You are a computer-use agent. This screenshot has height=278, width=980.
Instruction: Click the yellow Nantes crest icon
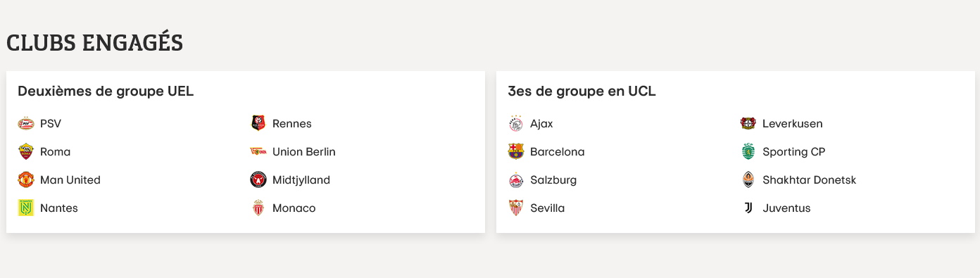click(26, 208)
